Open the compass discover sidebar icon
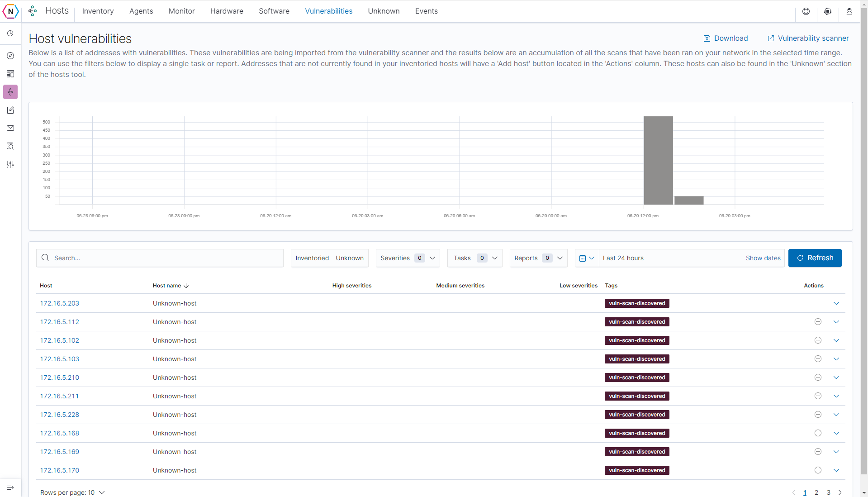 [10, 56]
